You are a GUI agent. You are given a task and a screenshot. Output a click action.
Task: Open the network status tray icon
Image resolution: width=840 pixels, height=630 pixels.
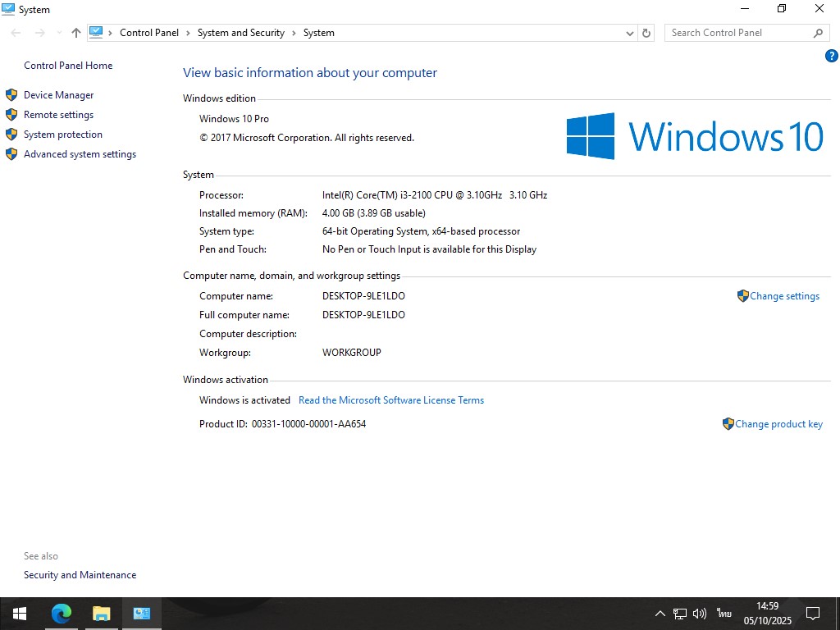[x=680, y=614]
